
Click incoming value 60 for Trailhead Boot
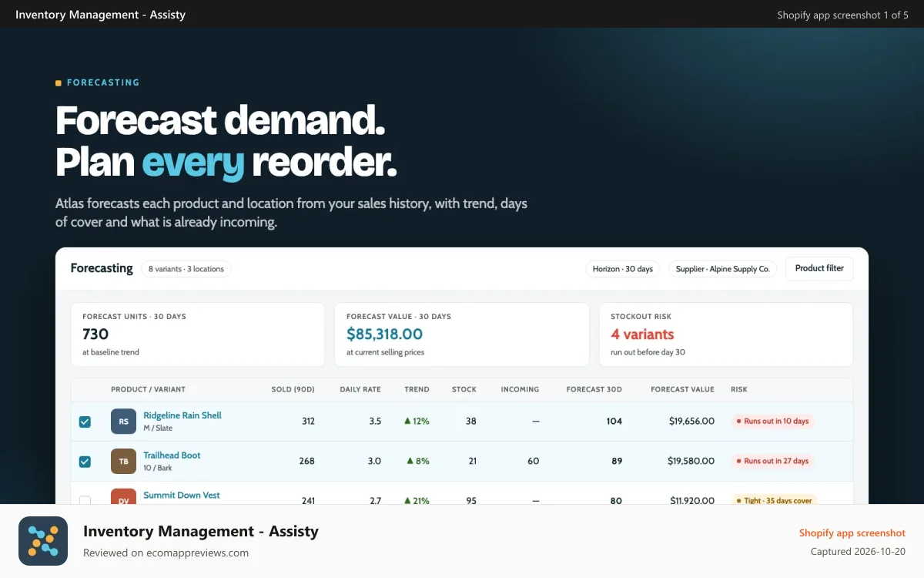[x=534, y=462]
